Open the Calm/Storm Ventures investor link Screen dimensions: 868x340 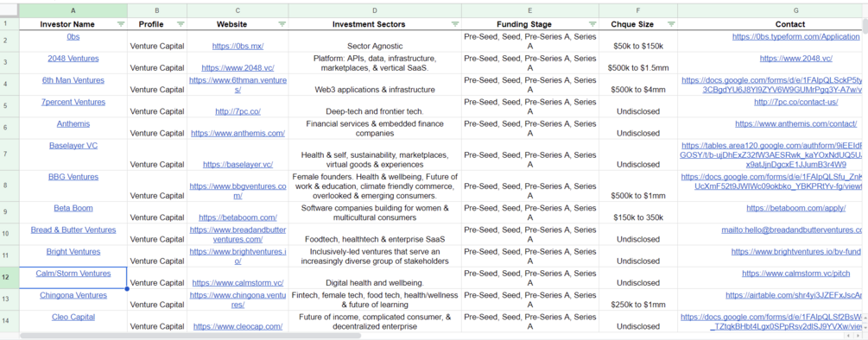pos(73,273)
